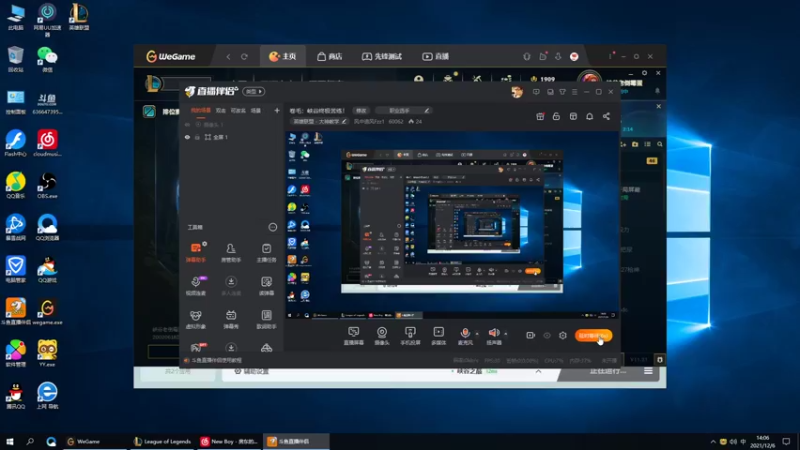Image resolution: width=800 pixels, height=450 pixels.
Task: Edit the 英雄联盟 game tag
Action: coord(319,121)
